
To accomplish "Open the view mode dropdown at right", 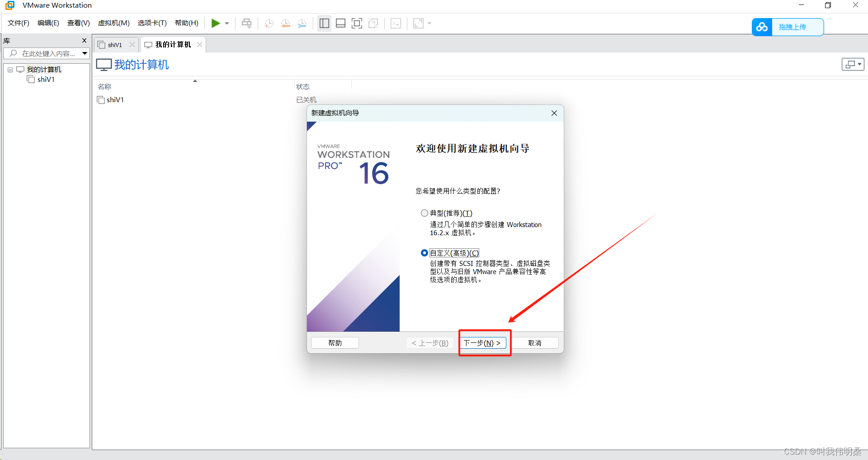I will [853, 64].
